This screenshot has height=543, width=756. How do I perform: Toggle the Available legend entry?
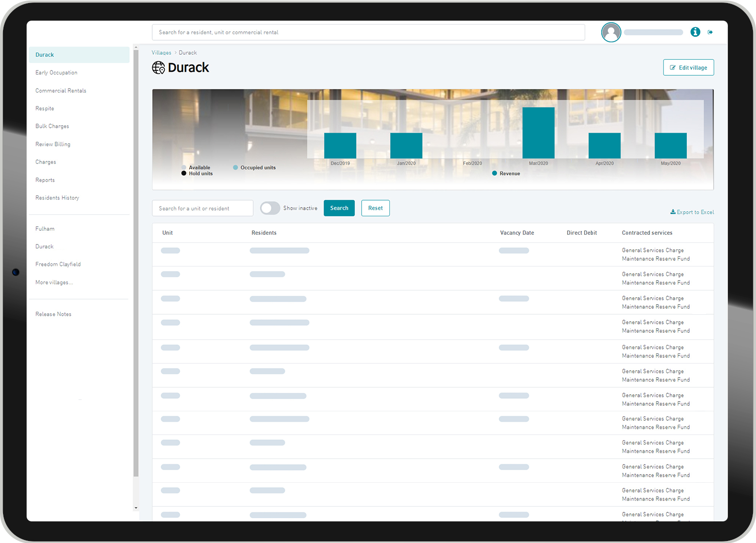click(x=196, y=167)
